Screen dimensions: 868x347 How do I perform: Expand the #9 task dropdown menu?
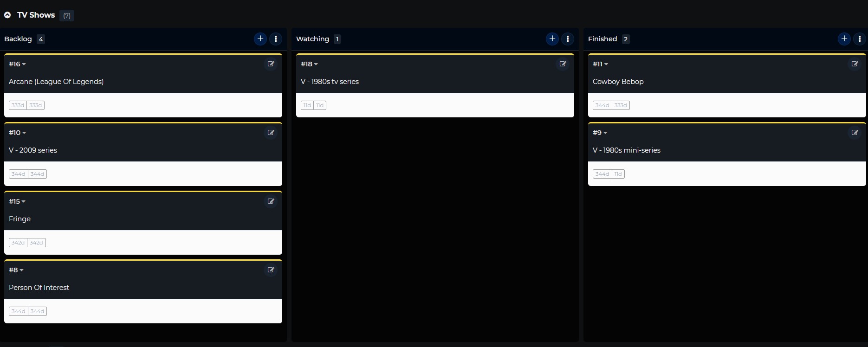pos(600,133)
